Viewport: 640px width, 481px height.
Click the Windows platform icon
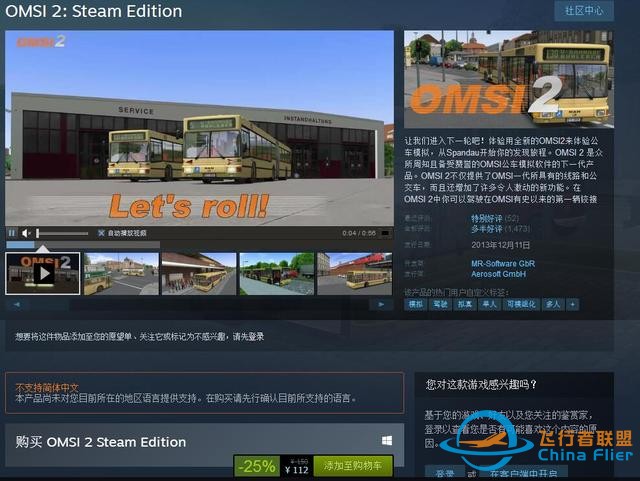(387, 441)
